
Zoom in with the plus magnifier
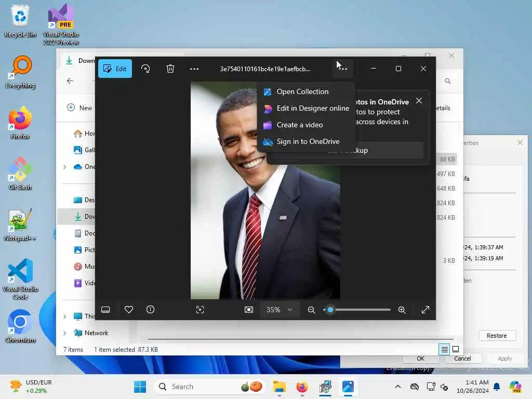[x=402, y=310]
